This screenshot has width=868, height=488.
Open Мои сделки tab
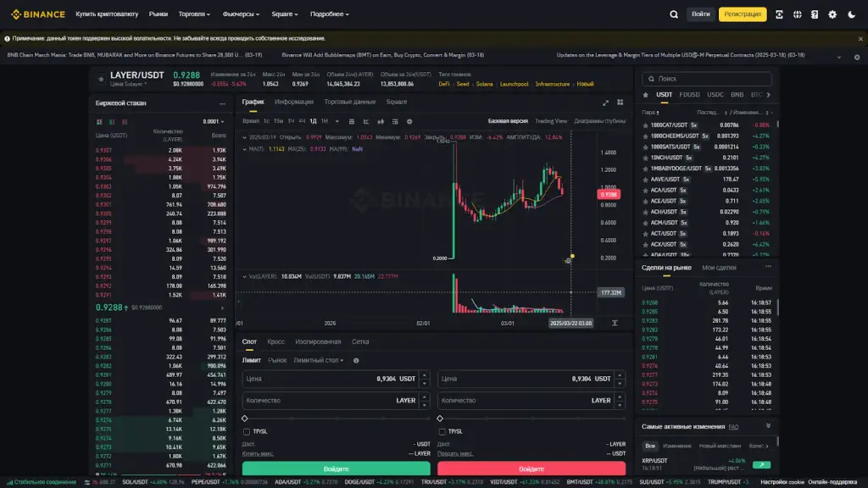tap(719, 268)
